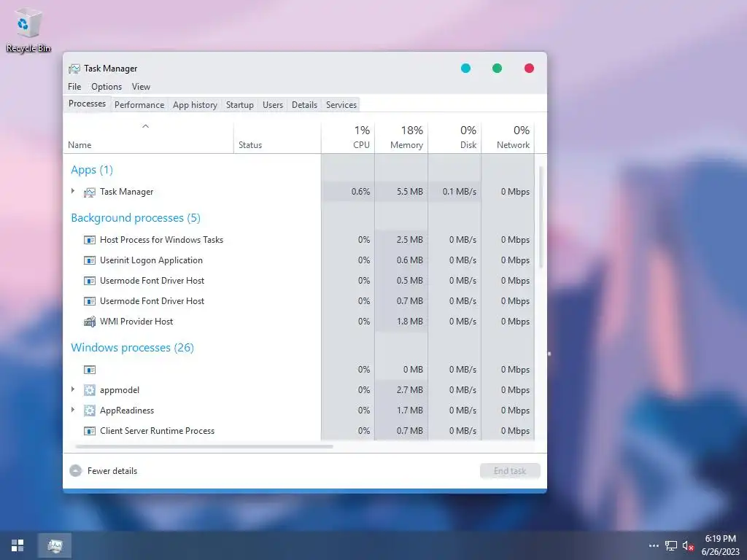This screenshot has width=747, height=560.
Task: Click the network tray icon
Action: [x=671, y=545]
